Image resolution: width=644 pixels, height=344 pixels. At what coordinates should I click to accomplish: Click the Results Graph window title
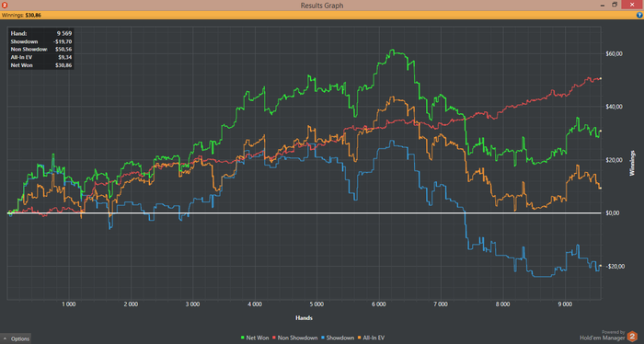point(322,6)
